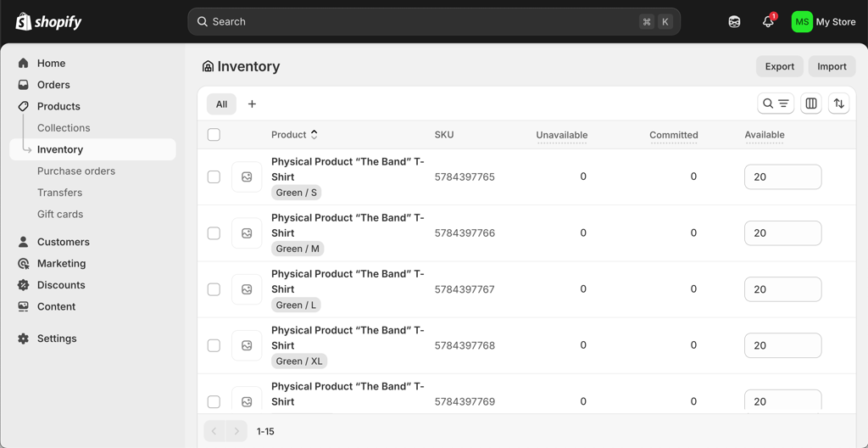Check the Green / L row checkbox
The width and height of the screenshot is (868, 448).
coord(214,289)
